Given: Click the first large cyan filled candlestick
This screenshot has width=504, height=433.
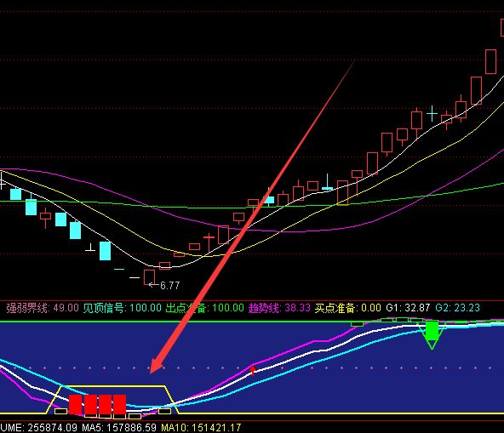Looking at the screenshot, I should (x=15, y=194).
